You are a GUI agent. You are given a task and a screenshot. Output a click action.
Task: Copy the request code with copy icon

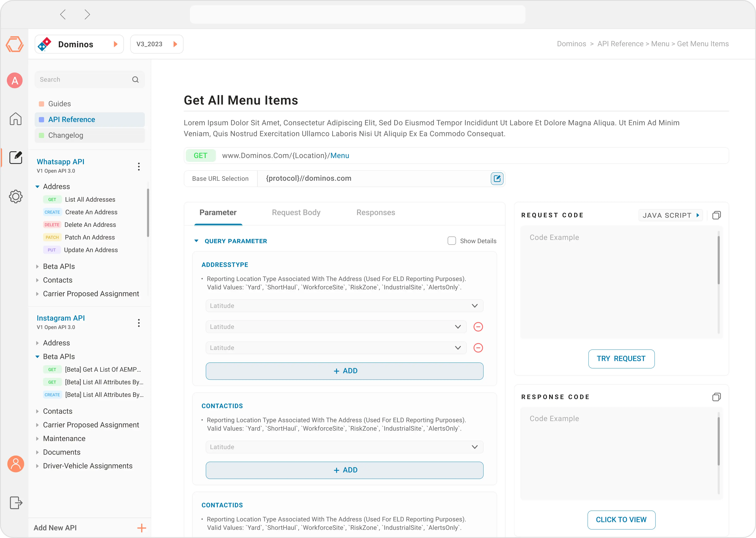(x=716, y=215)
